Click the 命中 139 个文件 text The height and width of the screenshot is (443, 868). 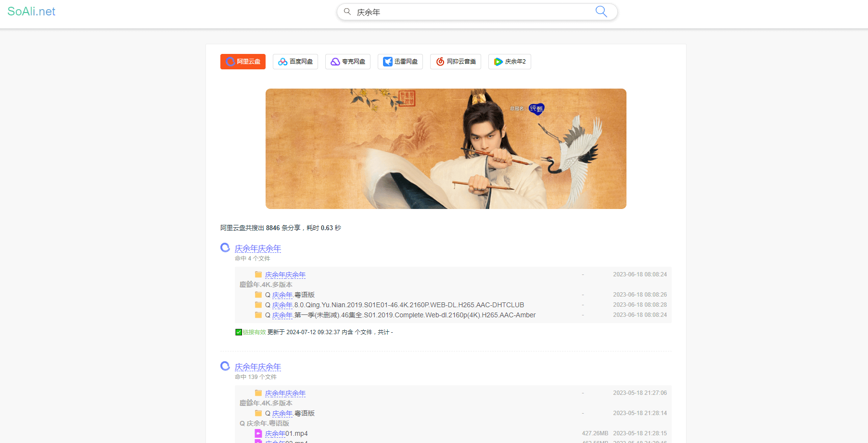255,377
